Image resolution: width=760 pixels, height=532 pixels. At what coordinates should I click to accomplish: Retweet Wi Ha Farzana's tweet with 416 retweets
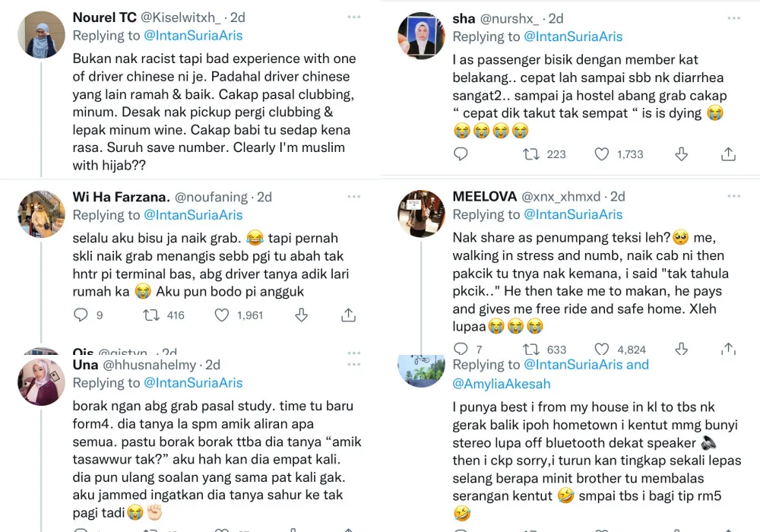click(x=151, y=315)
